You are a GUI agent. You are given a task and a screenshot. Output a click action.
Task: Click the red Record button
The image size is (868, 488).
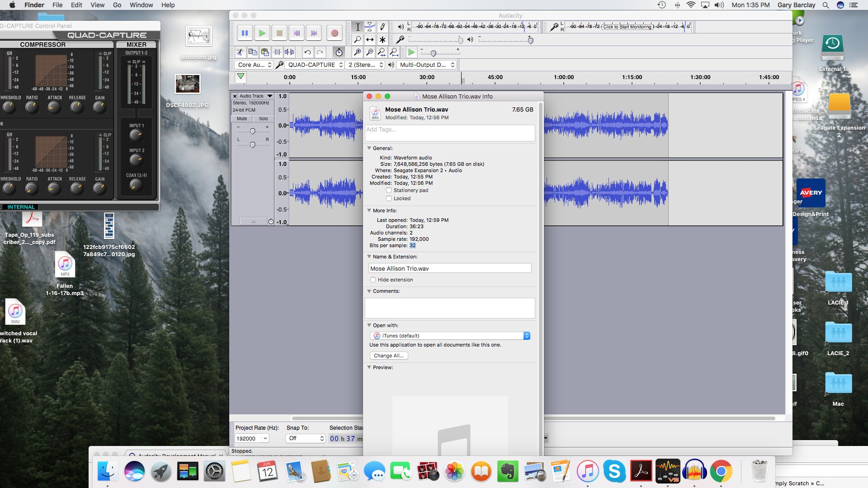tap(335, 33)
